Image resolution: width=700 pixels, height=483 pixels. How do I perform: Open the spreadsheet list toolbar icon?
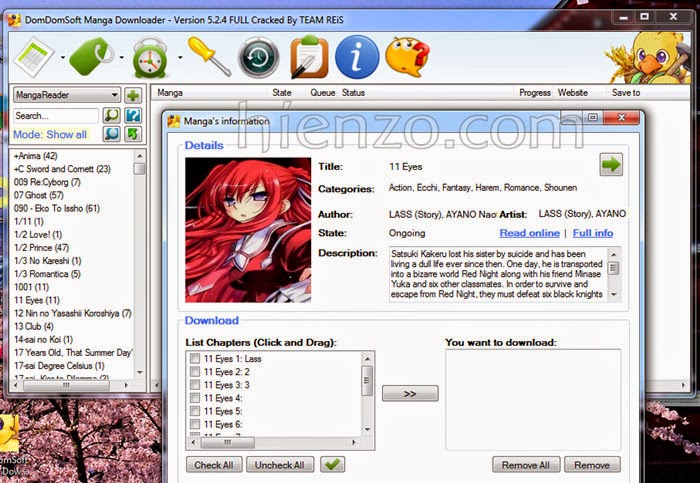click(34, 57)
